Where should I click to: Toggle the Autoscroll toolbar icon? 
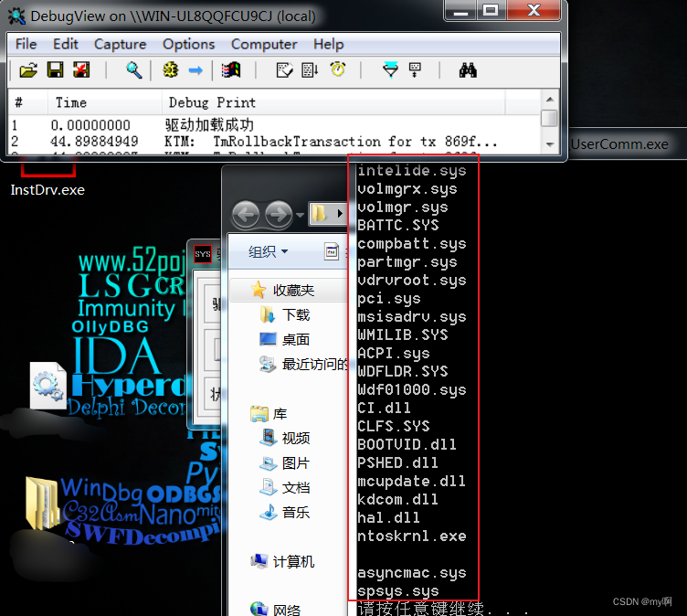(x=310, y=70)
